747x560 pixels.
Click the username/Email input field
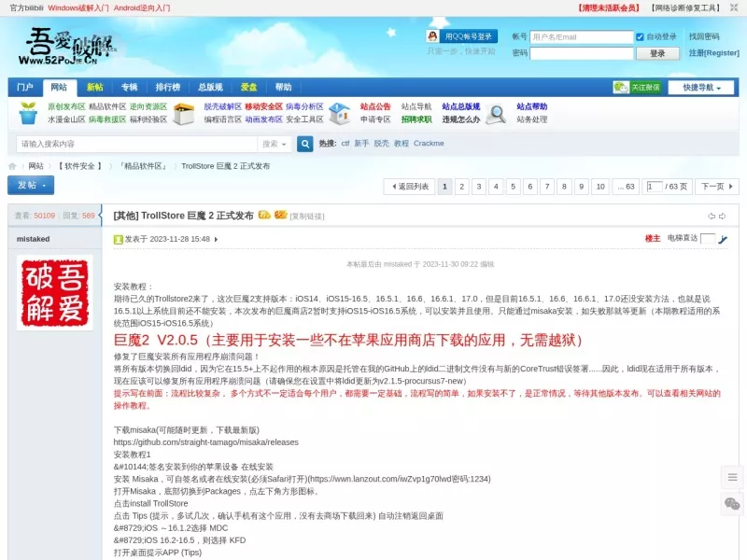coord(581,37)
